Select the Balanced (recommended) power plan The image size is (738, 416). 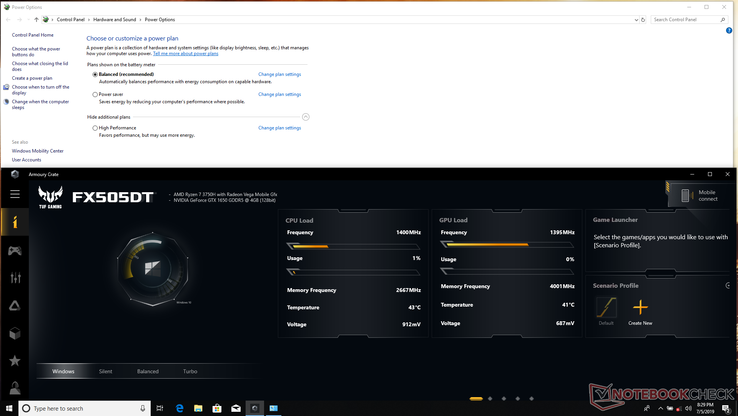pyautogui.click(x=95, y=74)
